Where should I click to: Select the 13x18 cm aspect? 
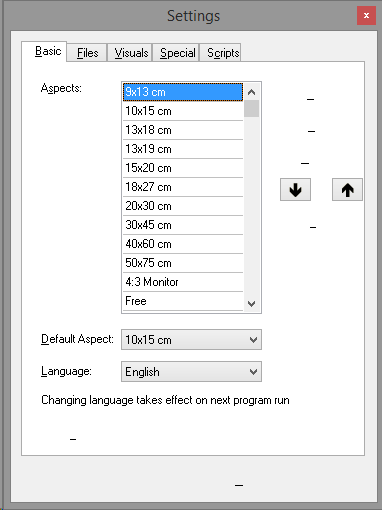[x=183, y=130]
